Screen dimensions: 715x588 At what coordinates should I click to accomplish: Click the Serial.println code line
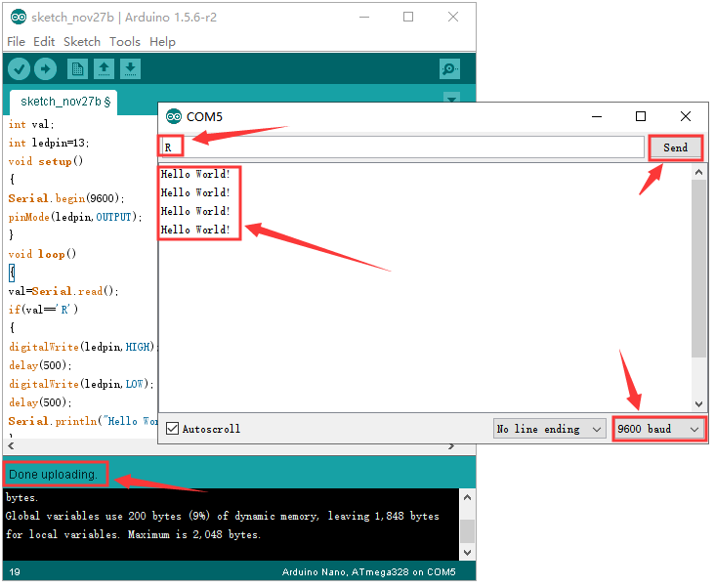83,421
